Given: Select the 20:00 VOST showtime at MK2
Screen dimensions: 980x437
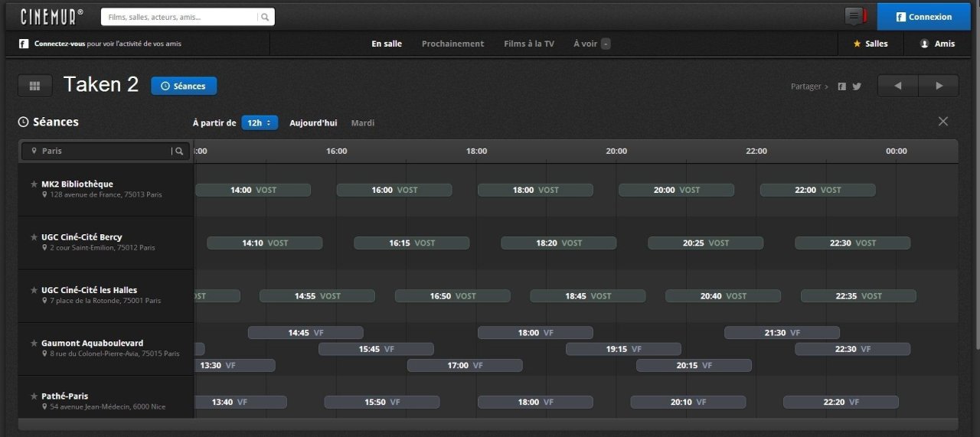Looking at the screenshot, I should 676,190.
